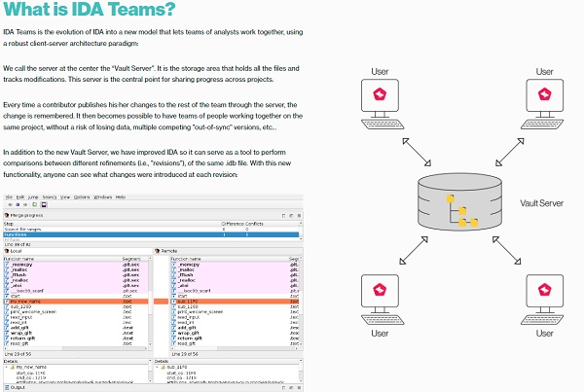
Task: Click function icon beside _realloc in Remote
Action: [x=173, y=280]
